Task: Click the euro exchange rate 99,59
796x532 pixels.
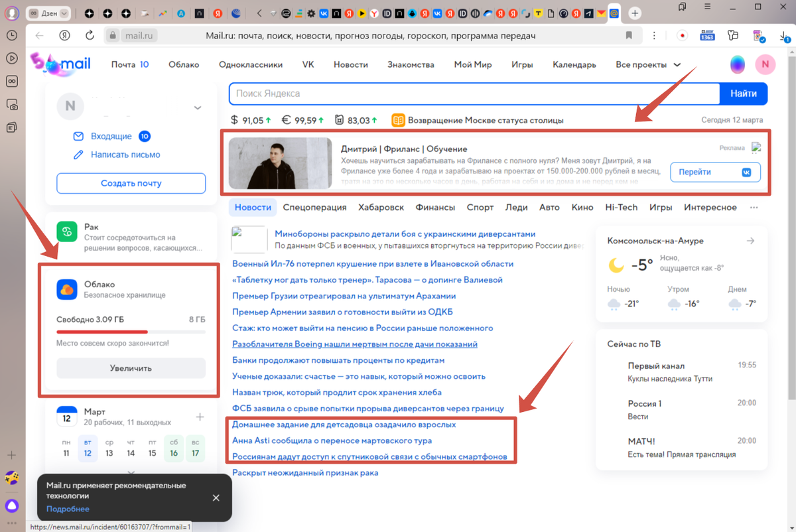Action: click(302, 120)
